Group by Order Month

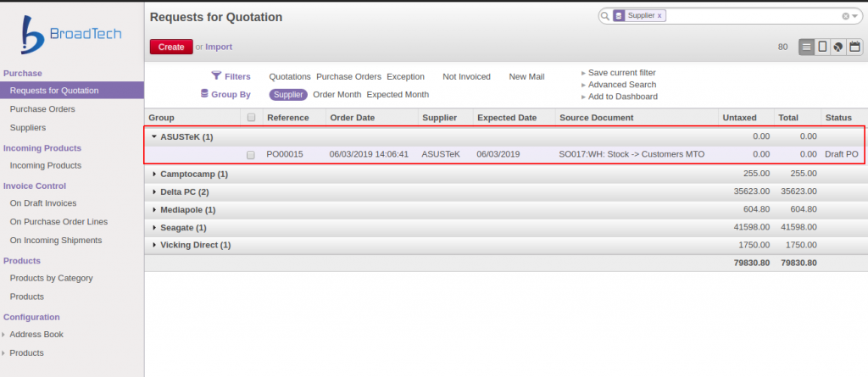coord(337,95)
